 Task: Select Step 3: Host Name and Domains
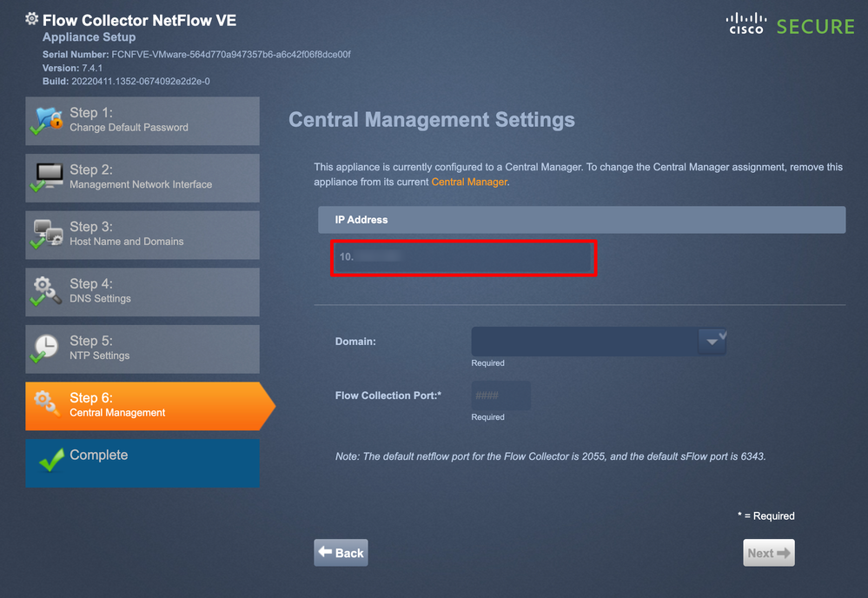coord(142,236)
